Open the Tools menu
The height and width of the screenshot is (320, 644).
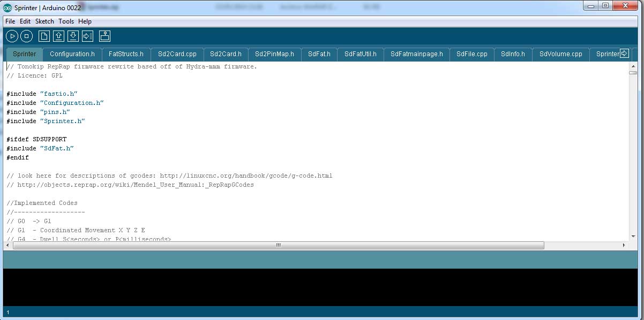click(66, 21)
